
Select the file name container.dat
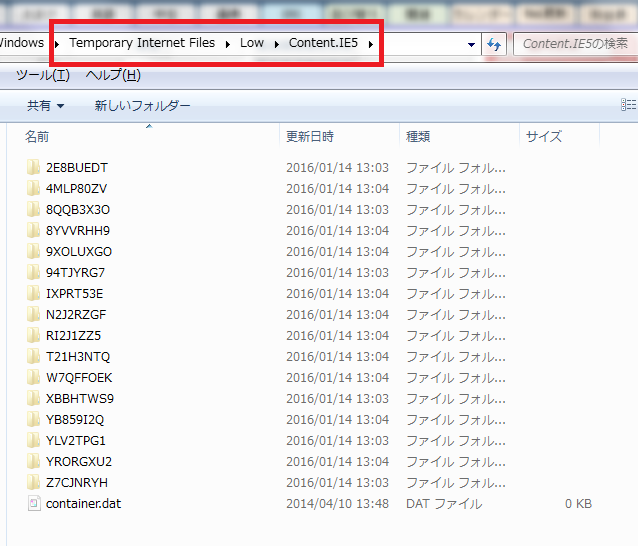pyautogui.click(x=83, y=504)
